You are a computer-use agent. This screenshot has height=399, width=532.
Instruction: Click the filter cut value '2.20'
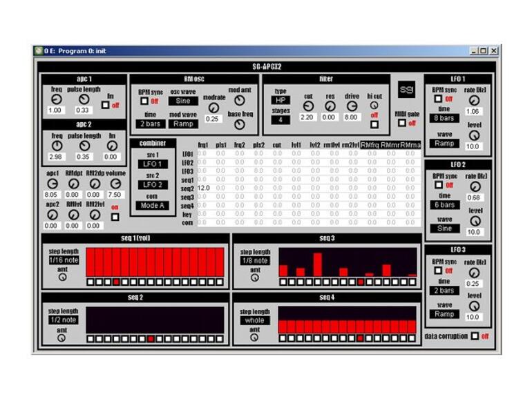(307, 117)
